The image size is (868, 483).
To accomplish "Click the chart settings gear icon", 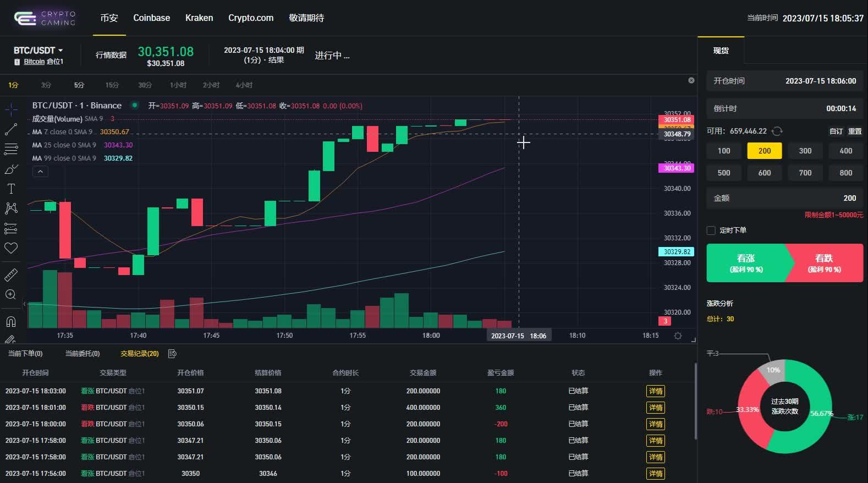I will [x=678, y=336].
